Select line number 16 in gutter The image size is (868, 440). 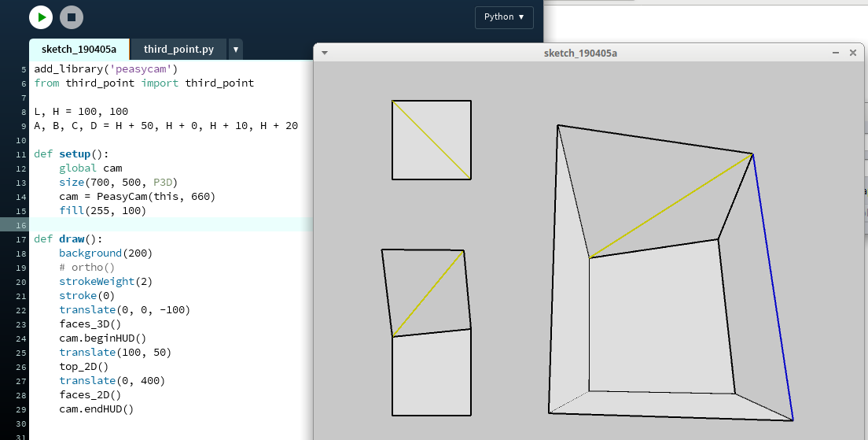(x=23, y=225)
